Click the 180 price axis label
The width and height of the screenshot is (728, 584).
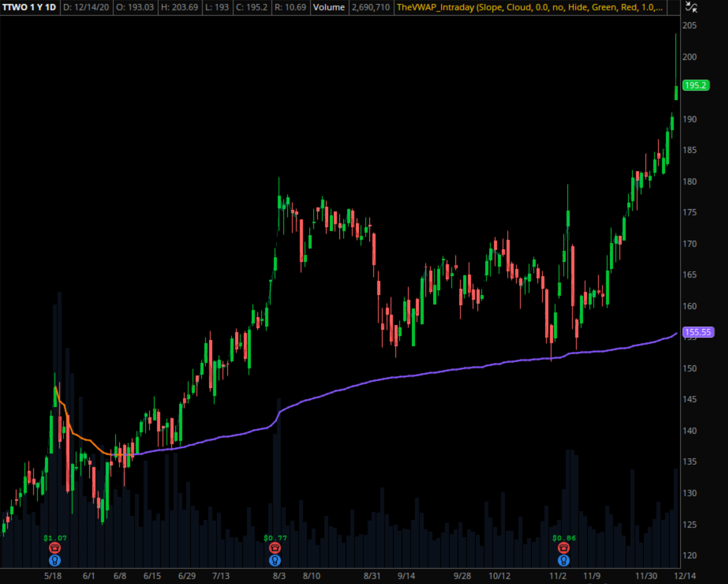pyautogui.click(x=689, y=181)
